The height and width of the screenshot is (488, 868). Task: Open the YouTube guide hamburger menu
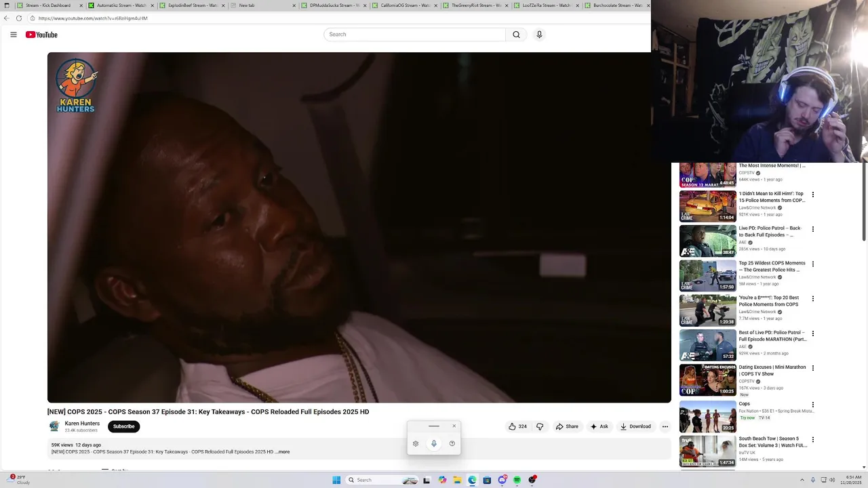coord(14,35)
